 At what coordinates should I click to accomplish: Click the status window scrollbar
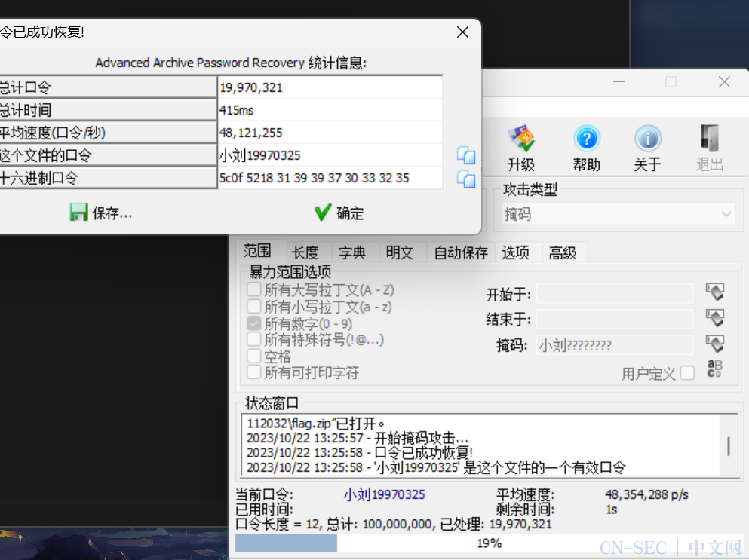pos(728,445)
